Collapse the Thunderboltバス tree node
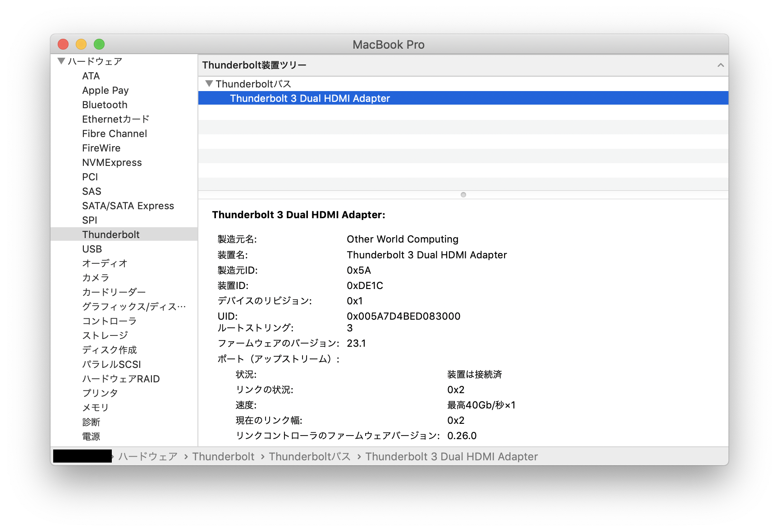779x532 pixels. 209,83
